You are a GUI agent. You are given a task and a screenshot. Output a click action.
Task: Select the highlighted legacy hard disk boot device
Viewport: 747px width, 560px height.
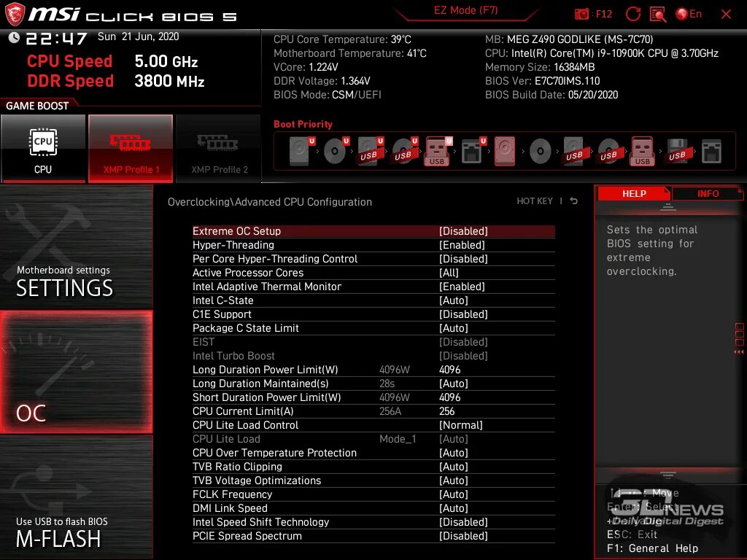(x=505, y=152)
